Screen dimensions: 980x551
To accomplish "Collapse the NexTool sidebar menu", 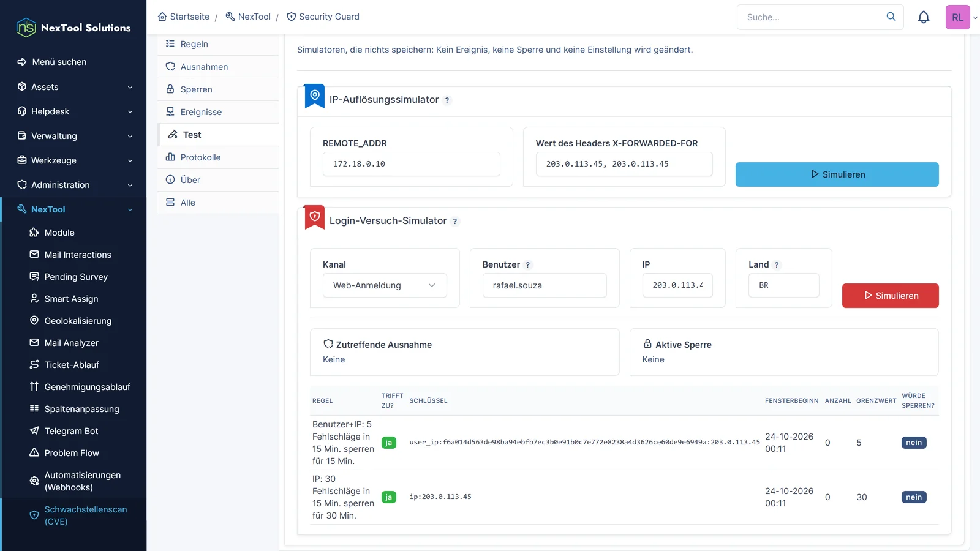I will tap(73, 209).
